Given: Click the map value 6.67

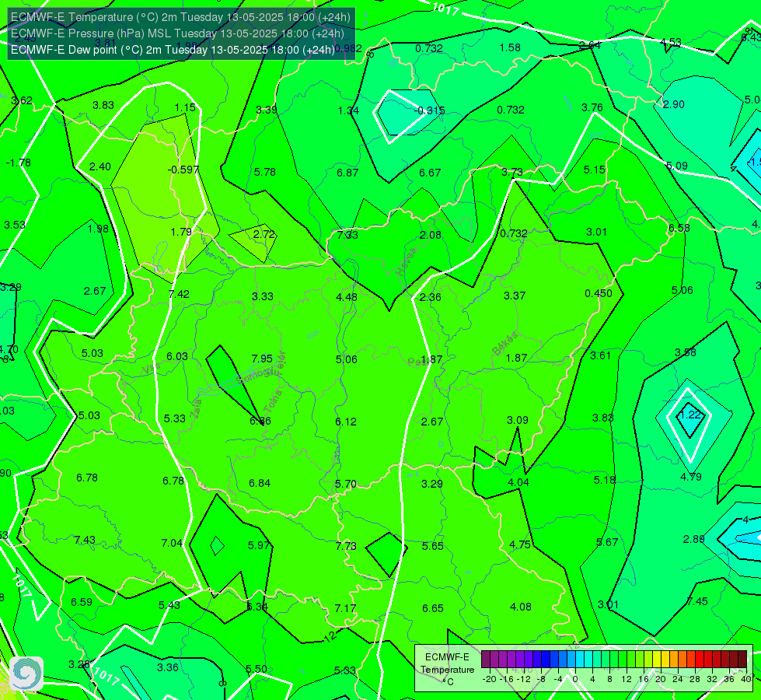Looking at the screenshot, I should [430, 173].
